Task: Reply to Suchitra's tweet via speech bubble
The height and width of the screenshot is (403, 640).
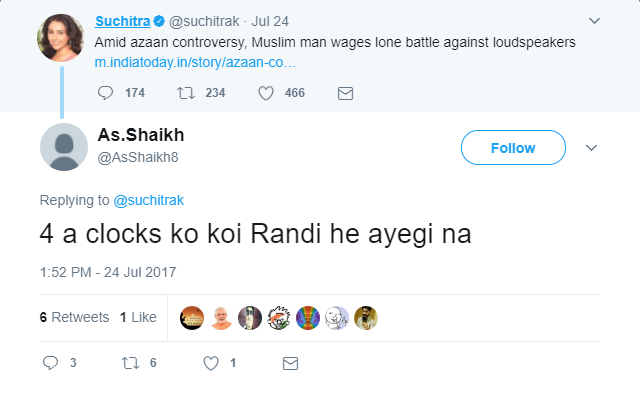Action: [x=107, y=93]
